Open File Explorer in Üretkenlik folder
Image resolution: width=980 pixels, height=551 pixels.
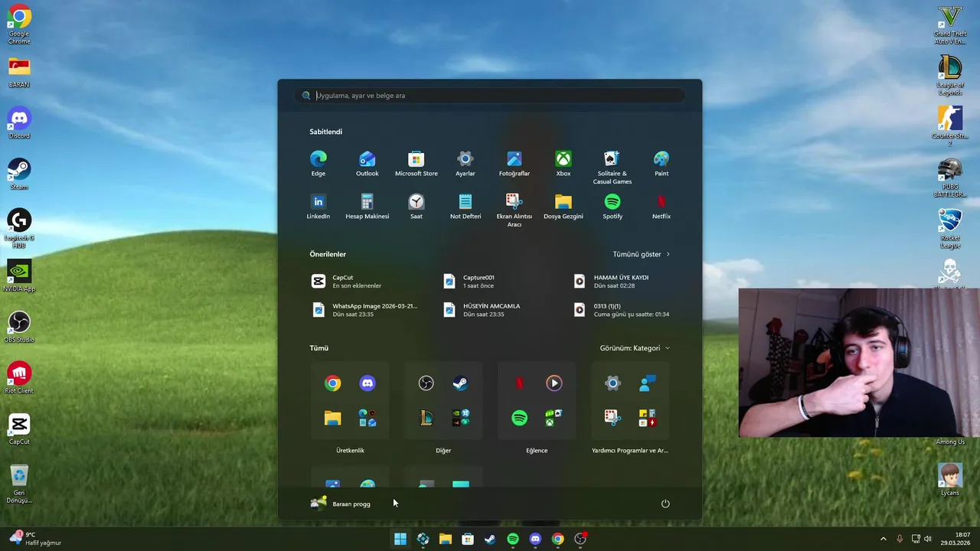pos(332,419)
